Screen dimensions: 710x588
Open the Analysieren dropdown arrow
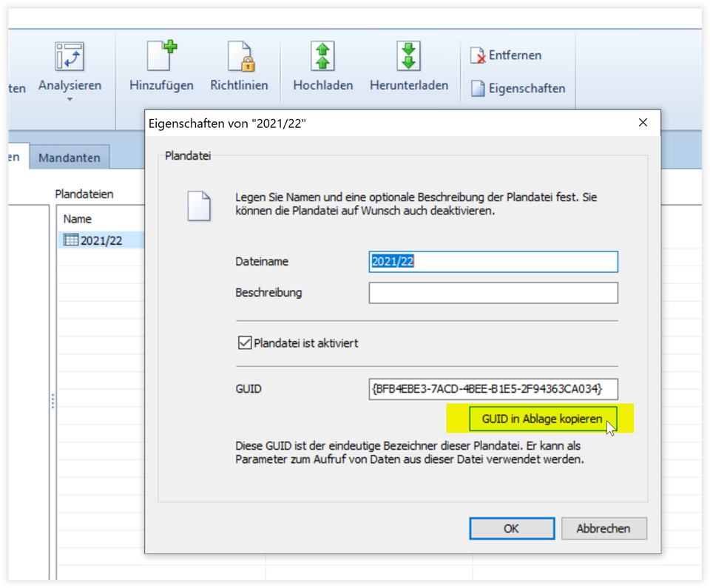(70, 100)
